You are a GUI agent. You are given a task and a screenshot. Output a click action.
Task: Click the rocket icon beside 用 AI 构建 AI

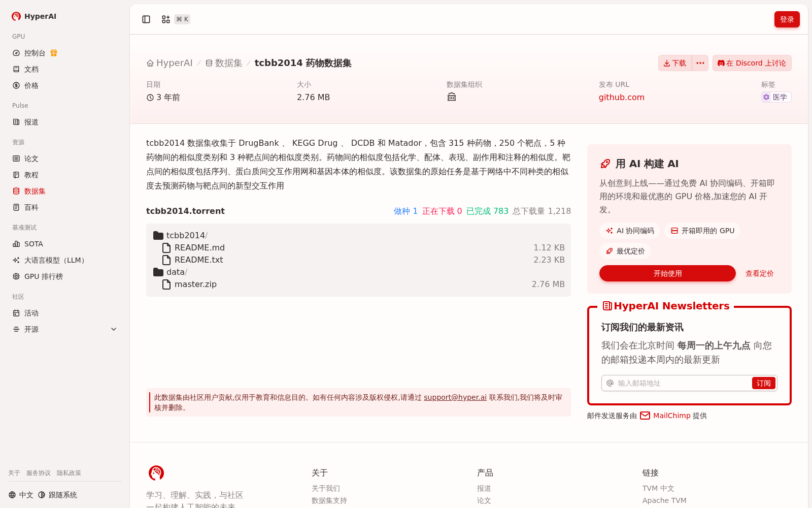click(x=605, y=164)
